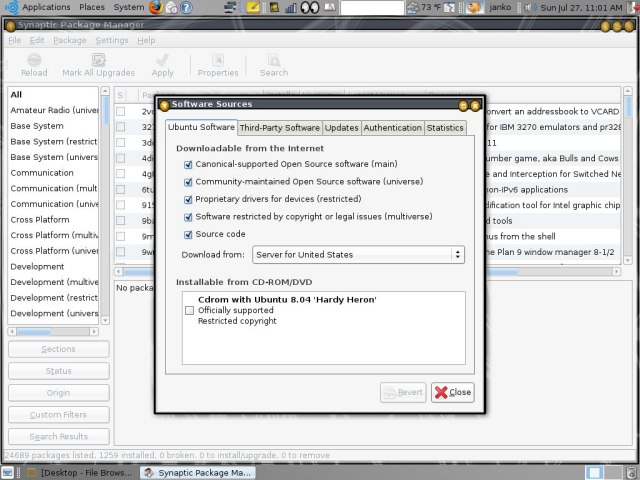Open the mail launcher icon in top panel
Viewport: 640px width, 480px height.
coord(171,7)
